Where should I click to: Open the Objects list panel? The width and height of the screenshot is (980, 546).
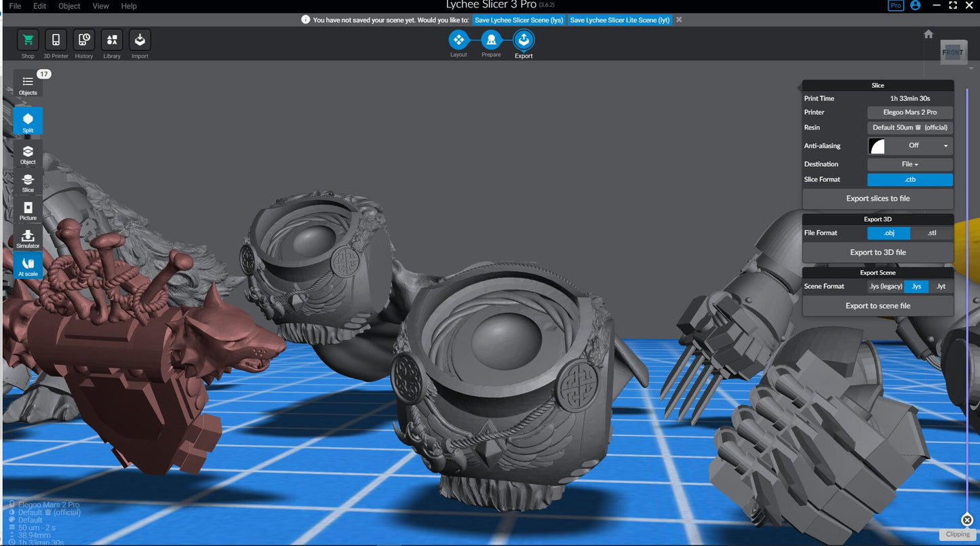pos(28,84)
